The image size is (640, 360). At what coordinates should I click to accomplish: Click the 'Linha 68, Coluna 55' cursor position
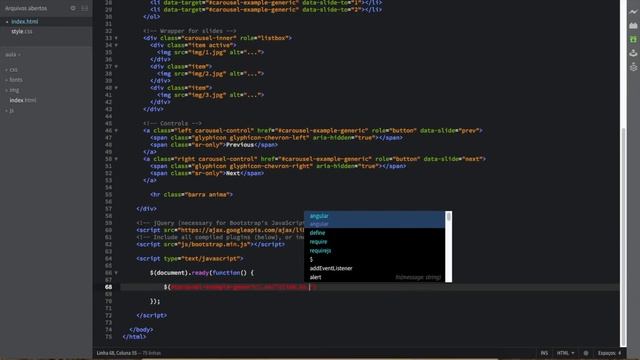pos(117,353)
